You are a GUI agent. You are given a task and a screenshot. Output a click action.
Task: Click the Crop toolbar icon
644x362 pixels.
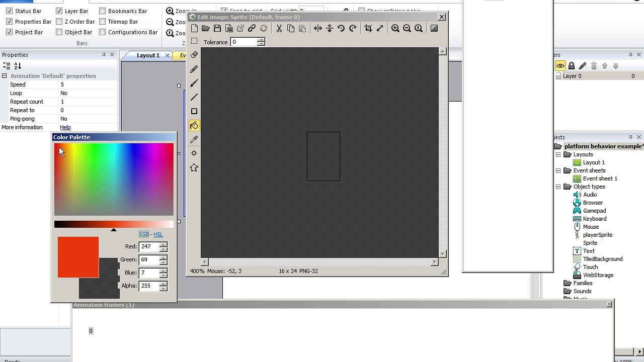point(368,29)
